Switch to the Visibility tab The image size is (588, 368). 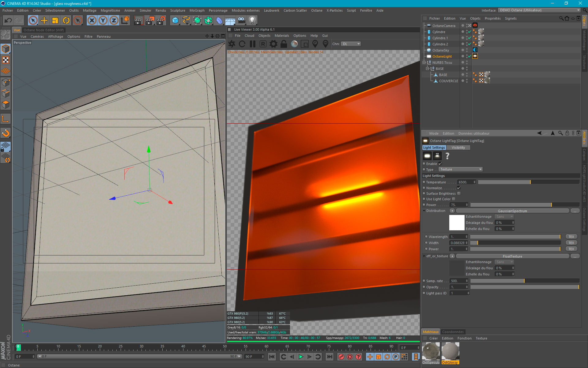pos(458,148)
